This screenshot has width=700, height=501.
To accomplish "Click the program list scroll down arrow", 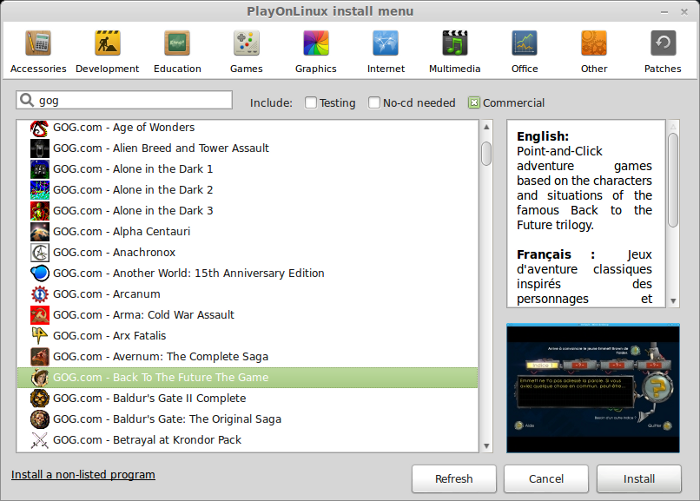I will point(487,446).
